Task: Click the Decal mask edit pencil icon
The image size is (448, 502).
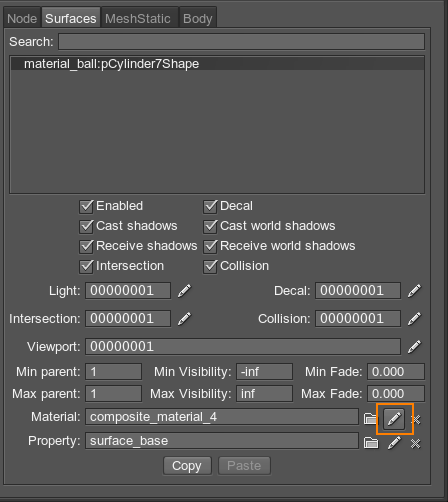Action: tap(414, 291)
